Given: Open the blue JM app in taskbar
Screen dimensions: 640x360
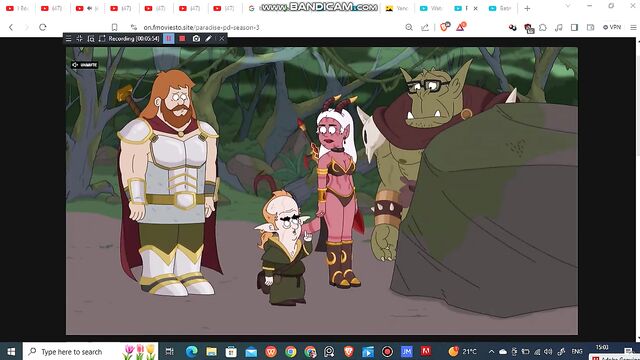Looking at the screenshot, I should (x=407, y=351).
